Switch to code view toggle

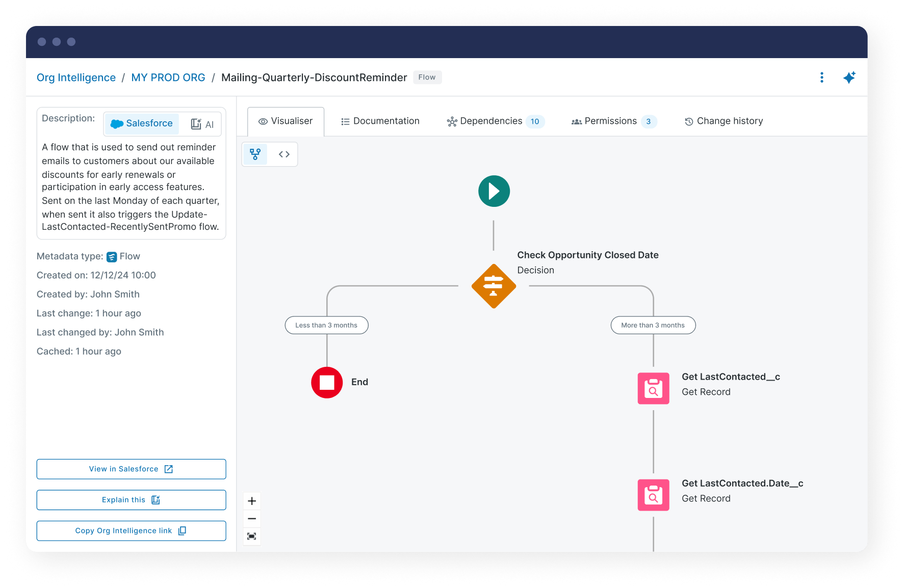[284, 154]
